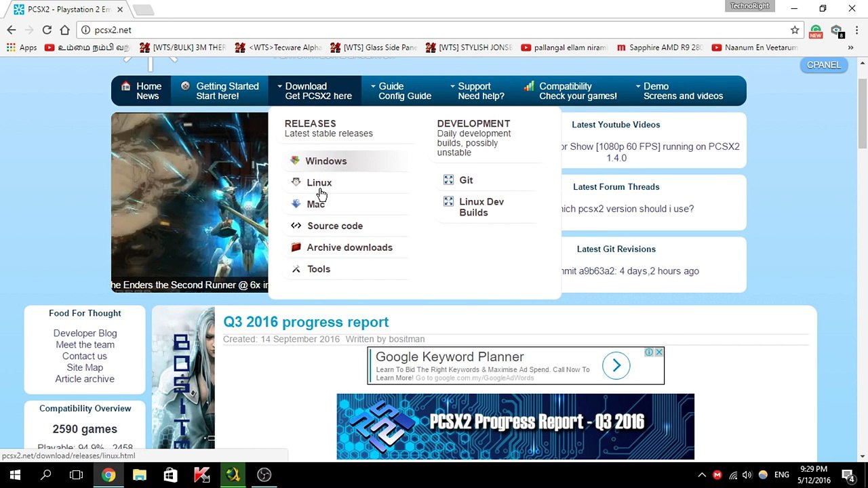Click the ENG language tray indicator
The height and width of the screenshot is (488, 868).
click(781, 475)
